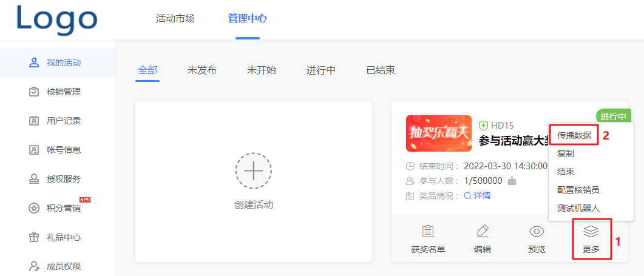
Task: Click the 我的活动 person icon
Action: coord(34,62)
